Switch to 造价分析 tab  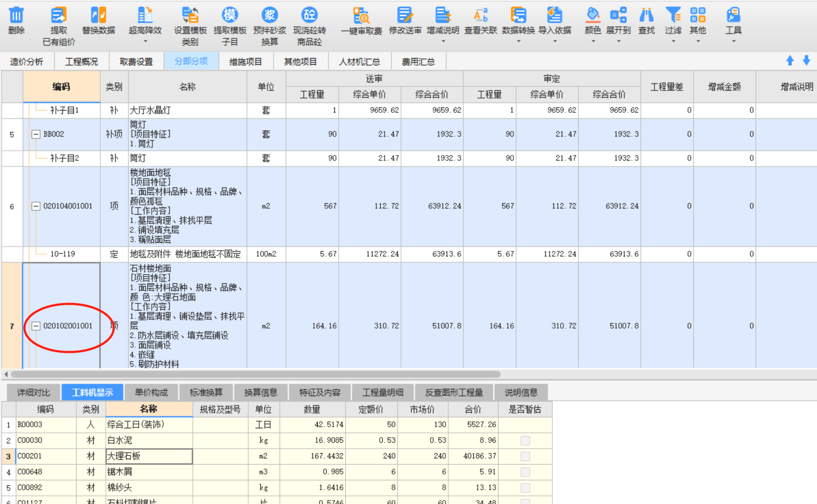(x=27, y=61)
